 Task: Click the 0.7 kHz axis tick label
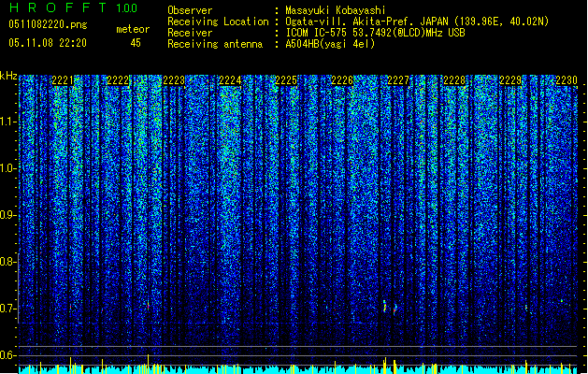[8, 309]
